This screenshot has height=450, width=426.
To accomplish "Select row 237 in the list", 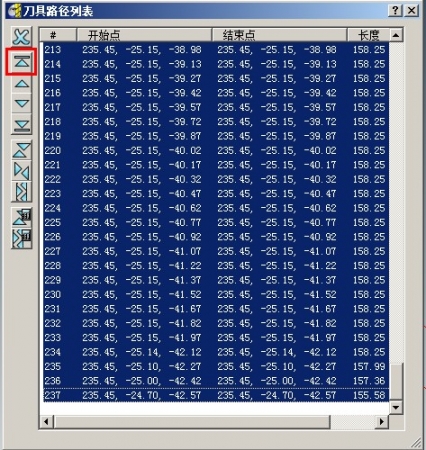I will tap(215, 395).
